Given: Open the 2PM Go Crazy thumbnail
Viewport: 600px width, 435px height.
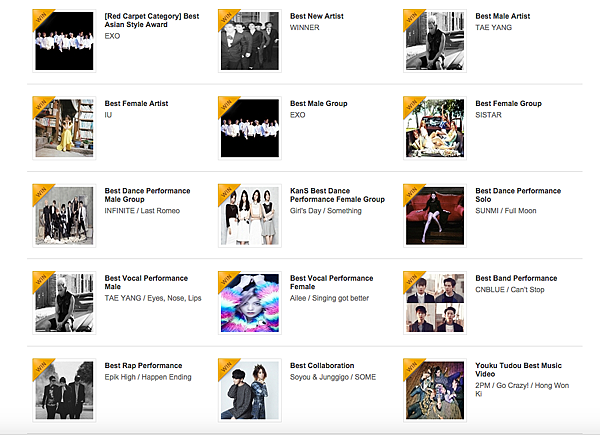Looking at the screenshot, I should click(x=435, y=389).
